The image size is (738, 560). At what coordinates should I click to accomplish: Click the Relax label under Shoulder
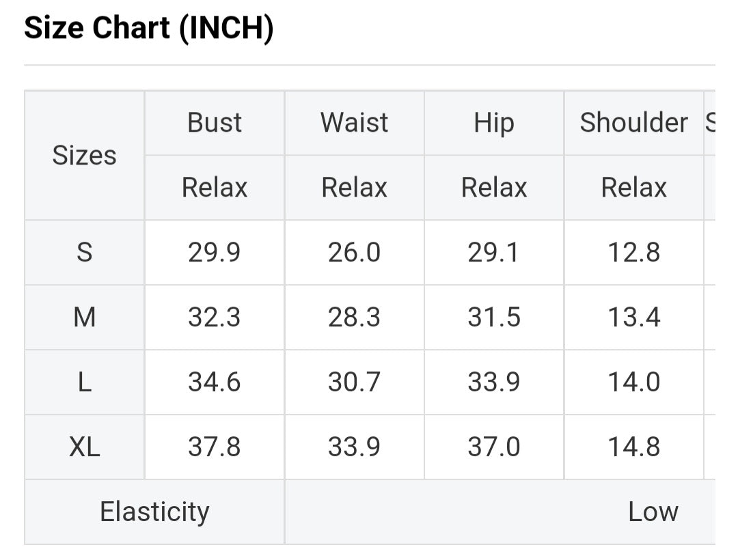click(x=633, y=188)
